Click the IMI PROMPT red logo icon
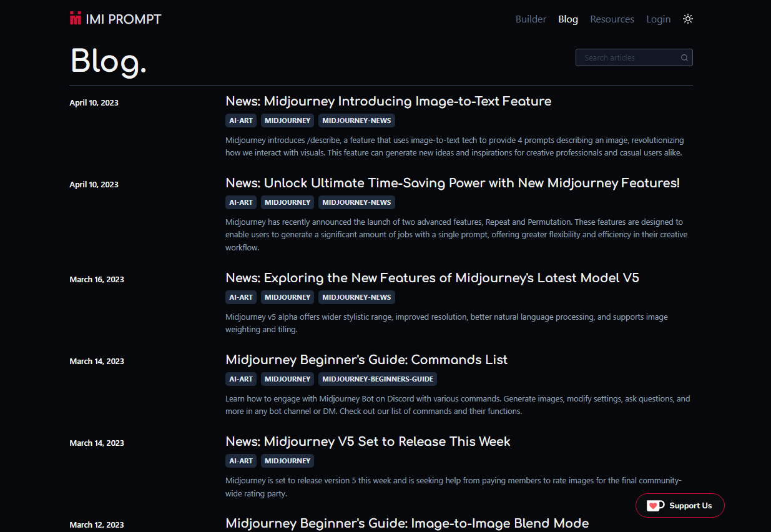The image size is (771, 532). pyautogui.click(x=76, y=19)
